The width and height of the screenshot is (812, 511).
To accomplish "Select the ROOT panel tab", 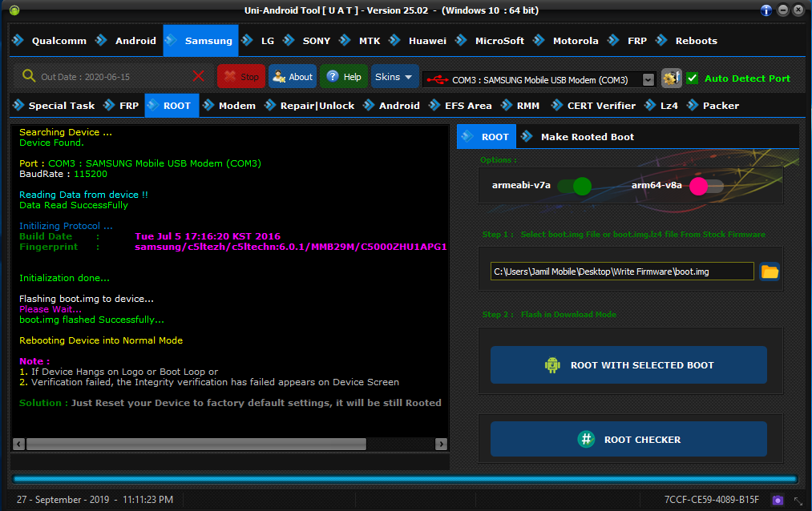I will (x=487, y=136).
